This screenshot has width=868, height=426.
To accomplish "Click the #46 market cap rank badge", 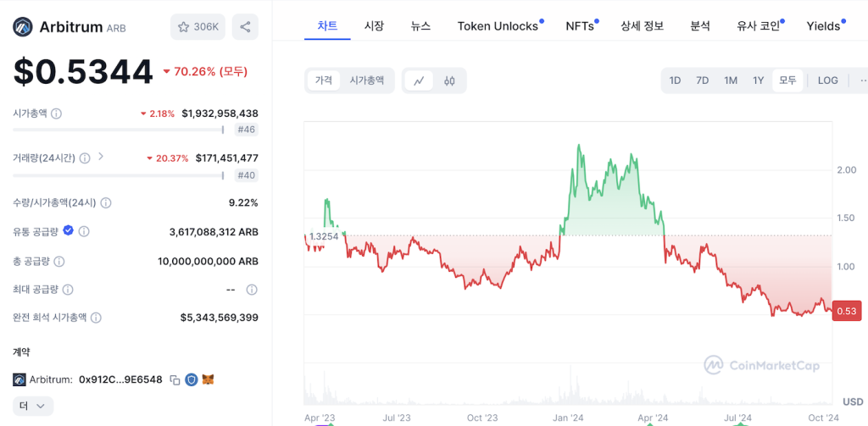I will tap(247, 130).
